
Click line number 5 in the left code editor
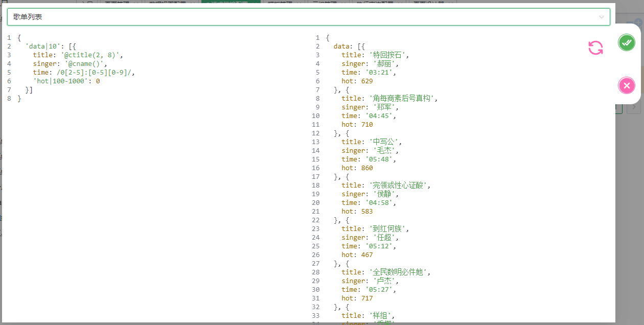point(9,72)
